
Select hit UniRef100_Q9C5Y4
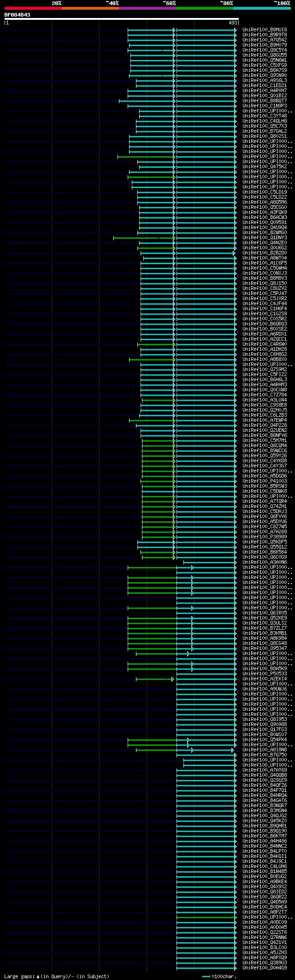point(265,50)
